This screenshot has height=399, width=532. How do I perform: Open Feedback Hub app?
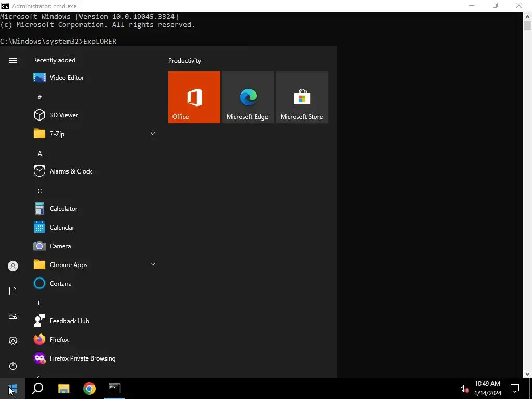pos(95,321)
